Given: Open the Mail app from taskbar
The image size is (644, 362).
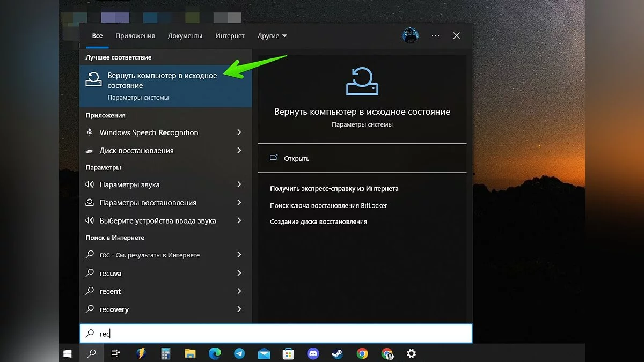Looking at the screenshot, I should click(x=264, y=353).
